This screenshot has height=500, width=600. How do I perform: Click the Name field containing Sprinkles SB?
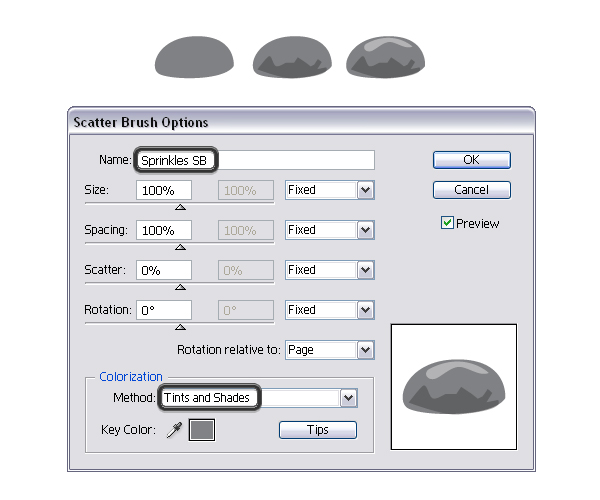(x=254, y=160)
